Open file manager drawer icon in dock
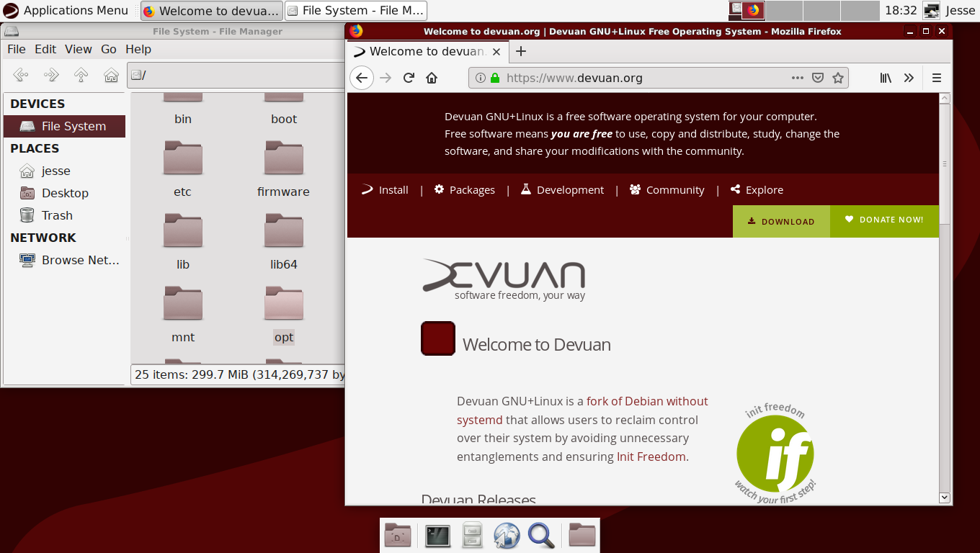The width and height of the screenshot is (980, 553). point(473,535)
